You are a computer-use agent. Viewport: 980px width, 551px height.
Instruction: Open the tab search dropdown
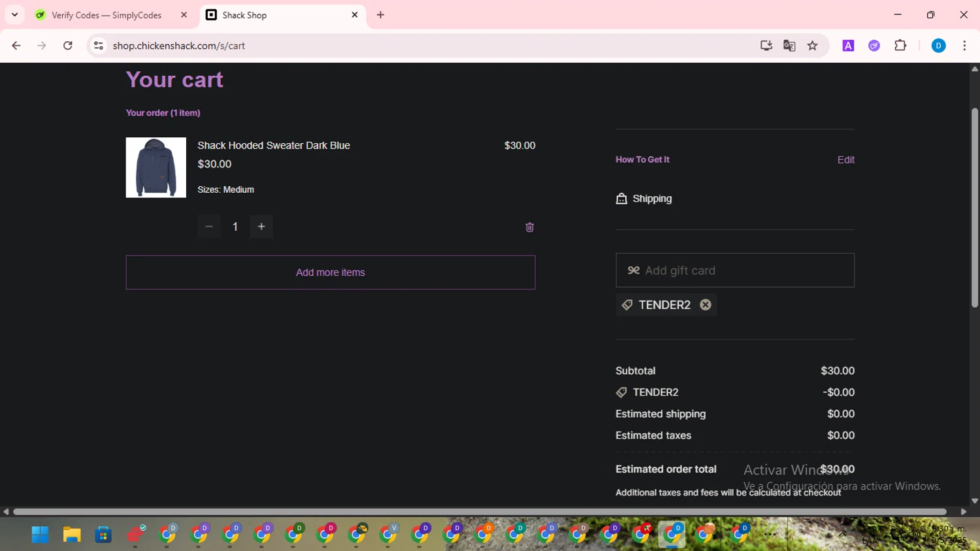14,15
